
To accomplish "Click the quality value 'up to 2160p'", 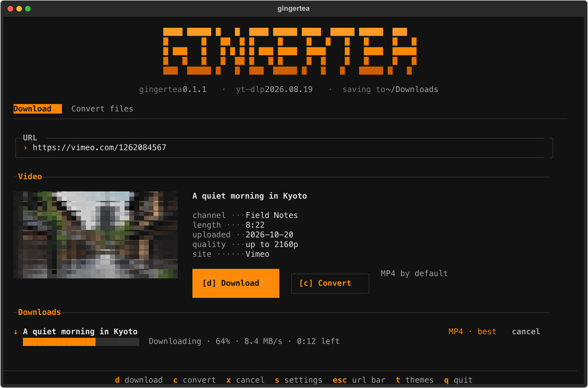I will [x=272, y=245].
